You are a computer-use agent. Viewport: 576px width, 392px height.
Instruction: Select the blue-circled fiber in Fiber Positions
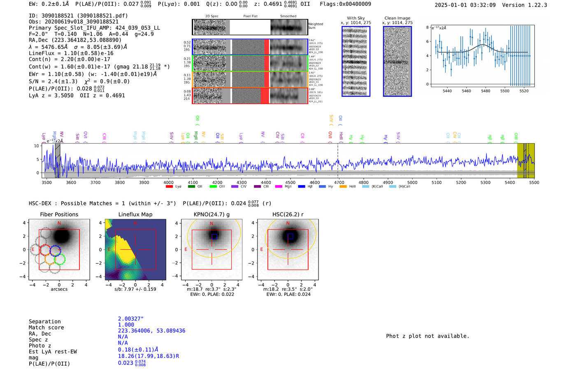point(56,251)
